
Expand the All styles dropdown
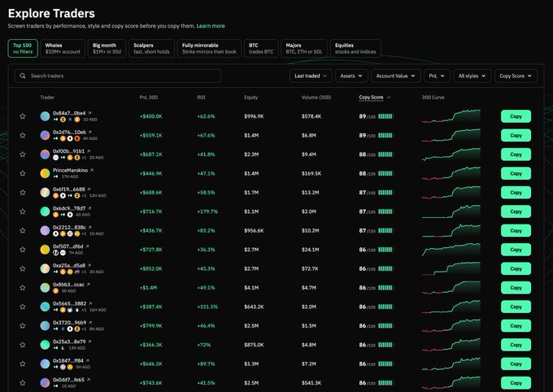[472, 76]
